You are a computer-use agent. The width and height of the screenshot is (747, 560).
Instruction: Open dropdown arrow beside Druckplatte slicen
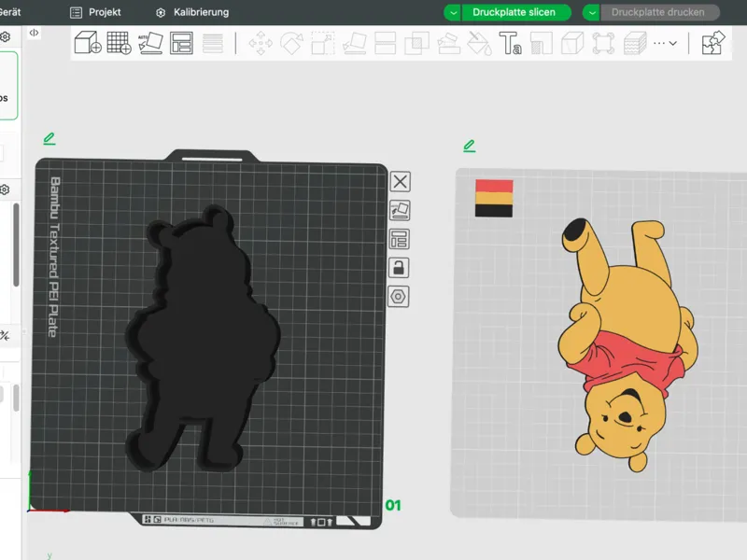pos(453,13)
